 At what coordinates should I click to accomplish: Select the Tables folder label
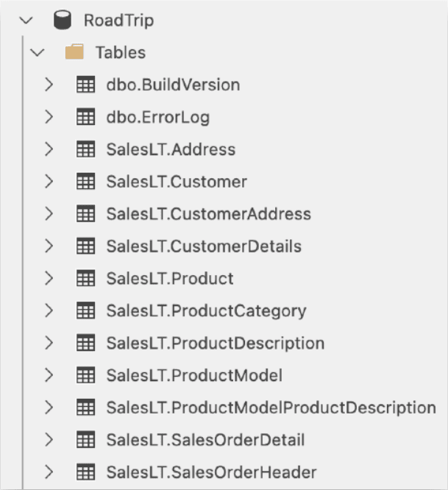[121, 52]
